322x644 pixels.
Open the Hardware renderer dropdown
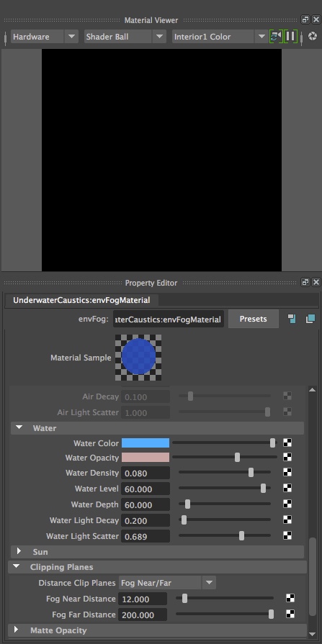pos(44,37)
